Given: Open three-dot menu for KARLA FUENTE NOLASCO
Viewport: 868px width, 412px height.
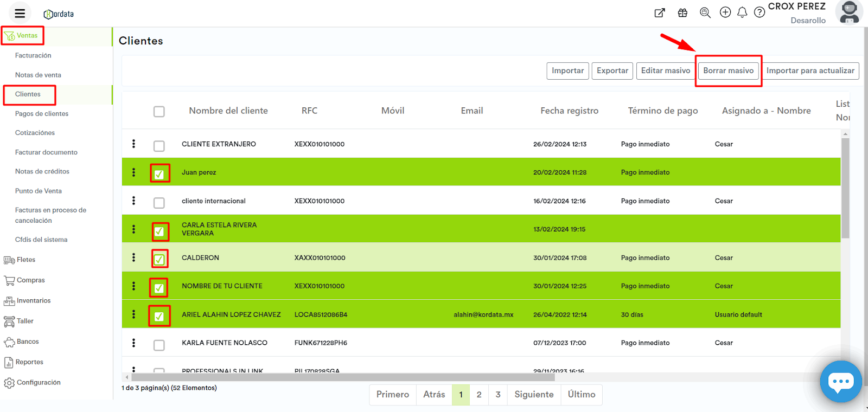Looking at the screenshot, I should (133, 343).
